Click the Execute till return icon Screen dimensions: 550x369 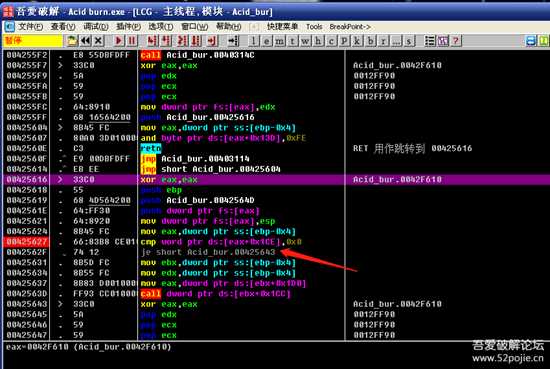point(212,41)
